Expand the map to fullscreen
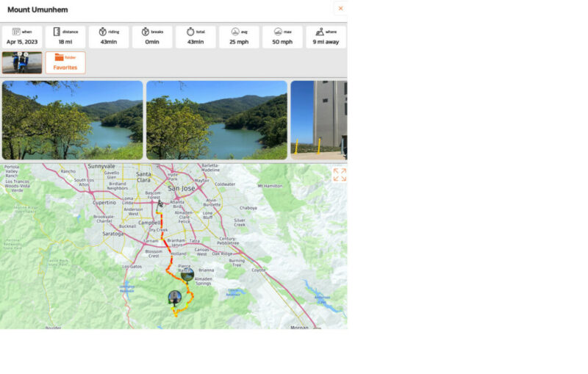Image resolution: width=588 pixels, height=374 pixels. coord(339,175)
